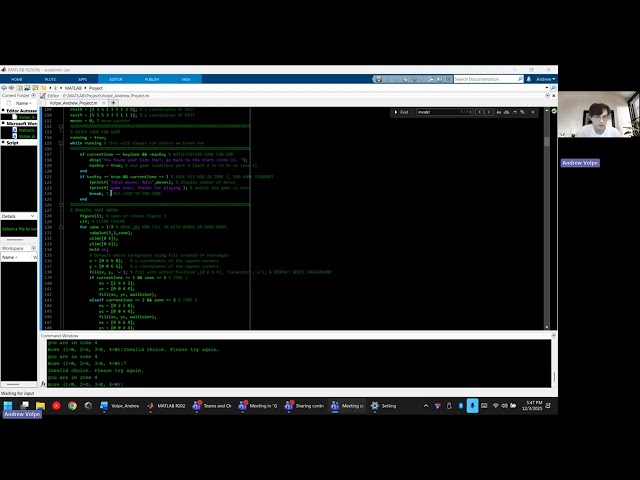Click the Command Window vertical scrollbar

tap(554, 363)
